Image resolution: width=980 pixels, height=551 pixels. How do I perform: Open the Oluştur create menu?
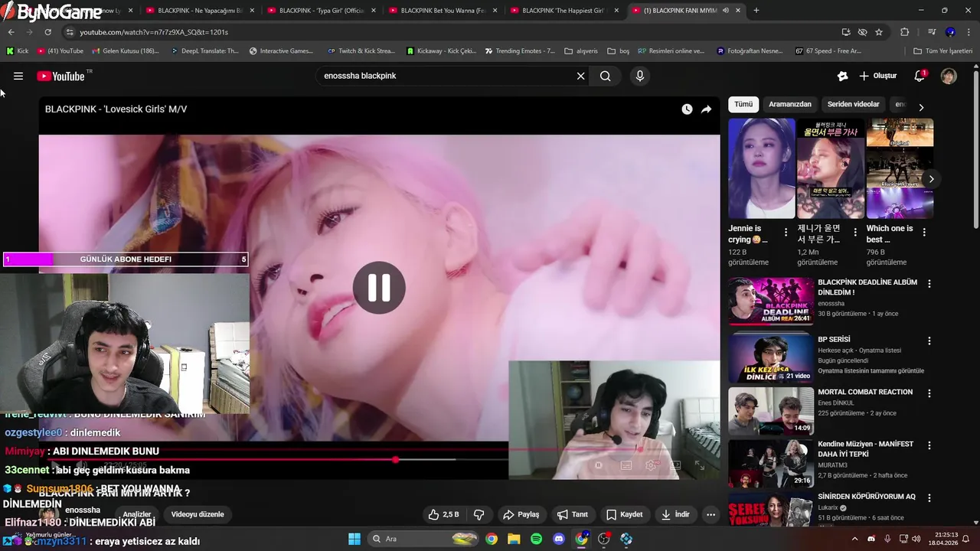pos(877,76)
